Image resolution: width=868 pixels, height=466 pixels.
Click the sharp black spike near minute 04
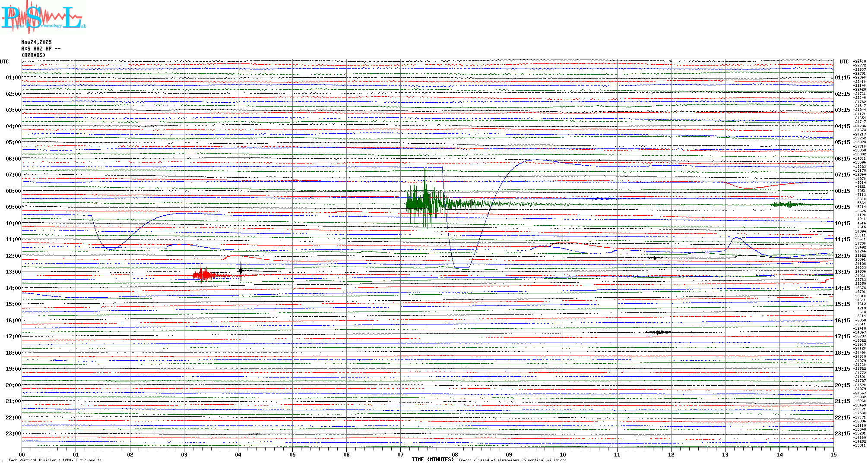click(x=241, y=271)
